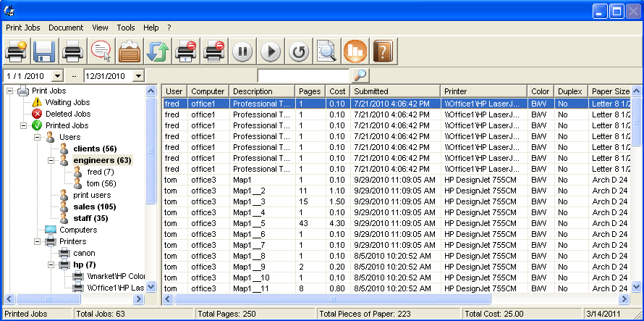644x321 pixels.
Task: Sort by the Duplex column header
Action: point(570,91)
